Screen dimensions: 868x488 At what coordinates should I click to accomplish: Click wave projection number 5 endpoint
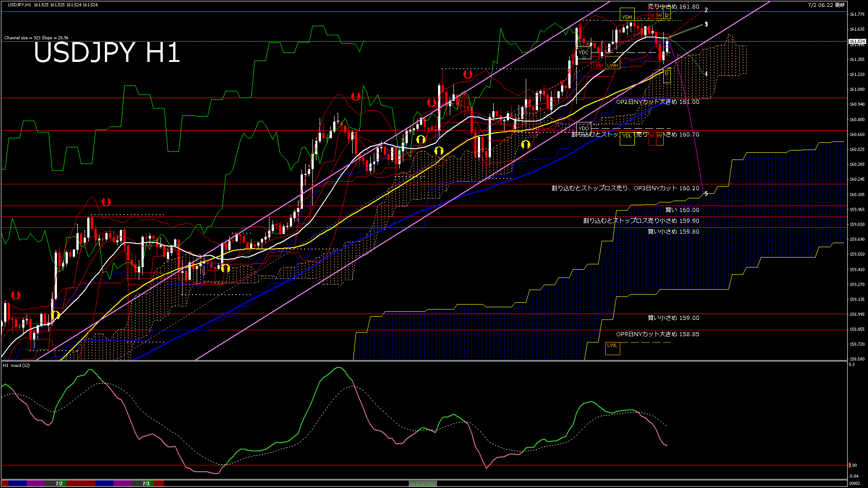pyautogui.click(x=706, y=193)
